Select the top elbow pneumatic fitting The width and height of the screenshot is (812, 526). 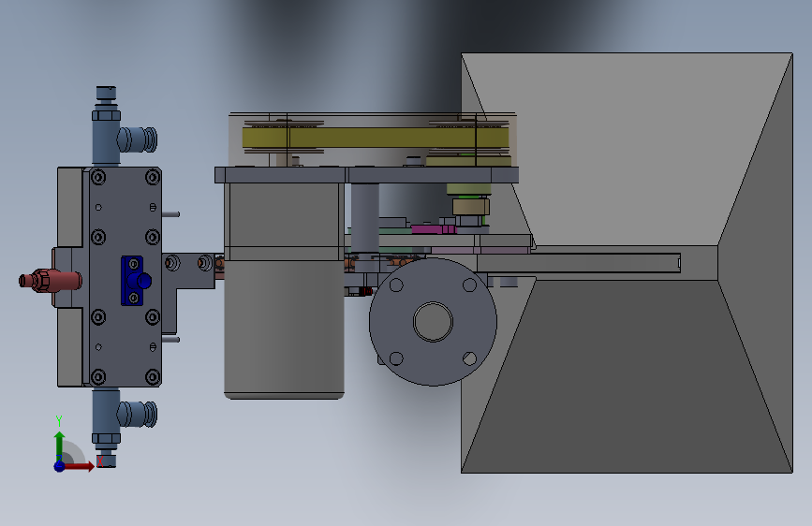coord(137,139)
